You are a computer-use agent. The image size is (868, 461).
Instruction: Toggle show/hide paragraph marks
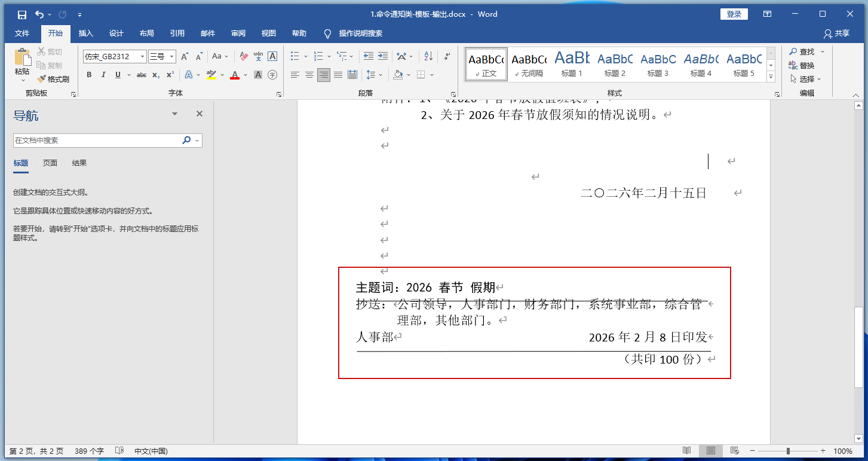(x=447, y=56)
